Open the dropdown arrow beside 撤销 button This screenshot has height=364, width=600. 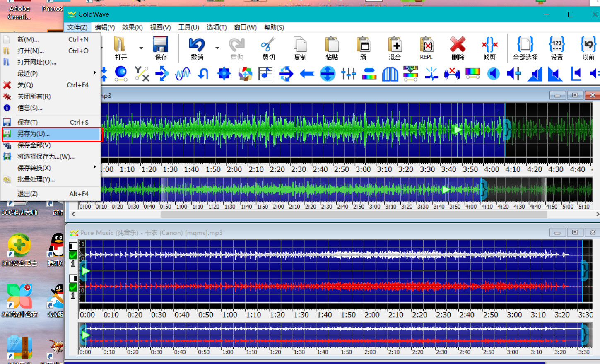click(x=217, y=48)
